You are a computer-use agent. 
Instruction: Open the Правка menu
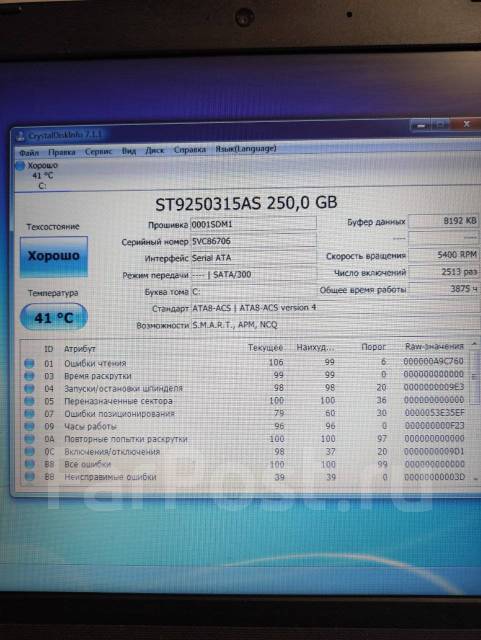click(x=62, y=152)
